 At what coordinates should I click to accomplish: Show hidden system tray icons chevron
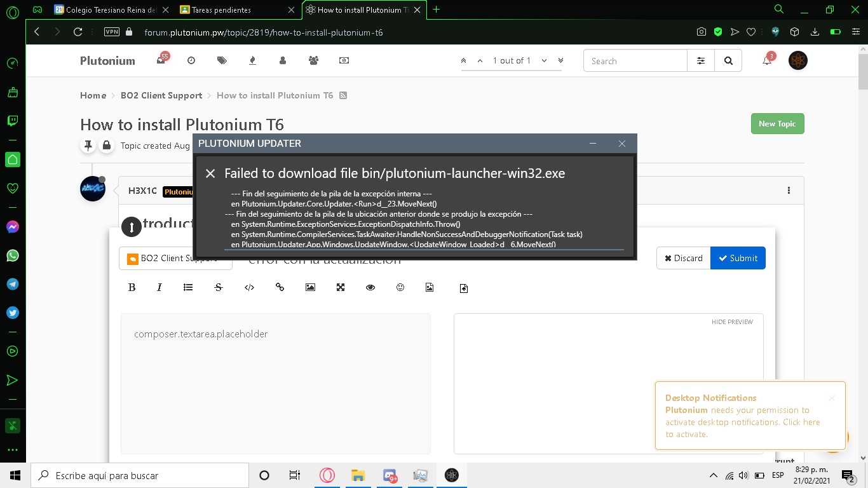pos(714,475)
